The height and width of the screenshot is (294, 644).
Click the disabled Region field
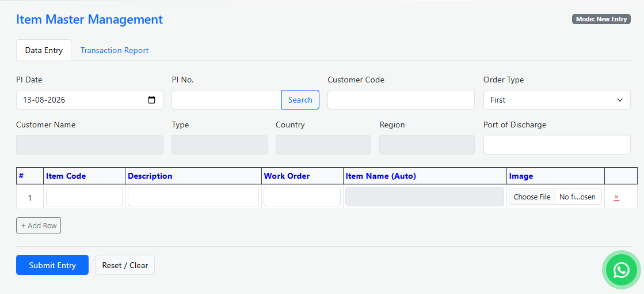tap(427, 145)
